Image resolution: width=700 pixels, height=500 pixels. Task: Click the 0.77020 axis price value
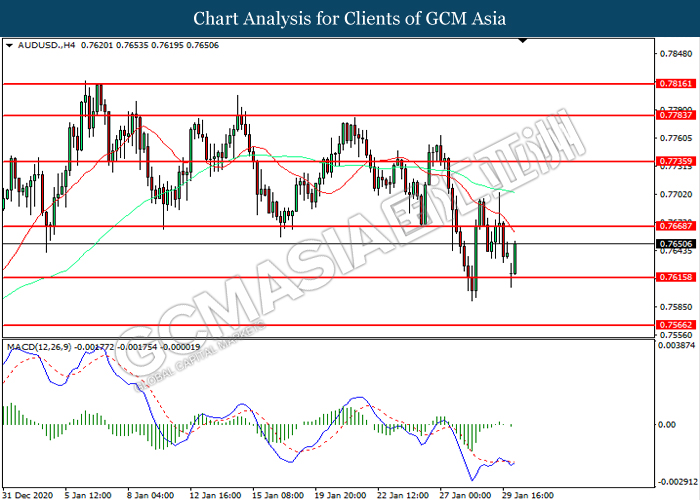(676, 195)
